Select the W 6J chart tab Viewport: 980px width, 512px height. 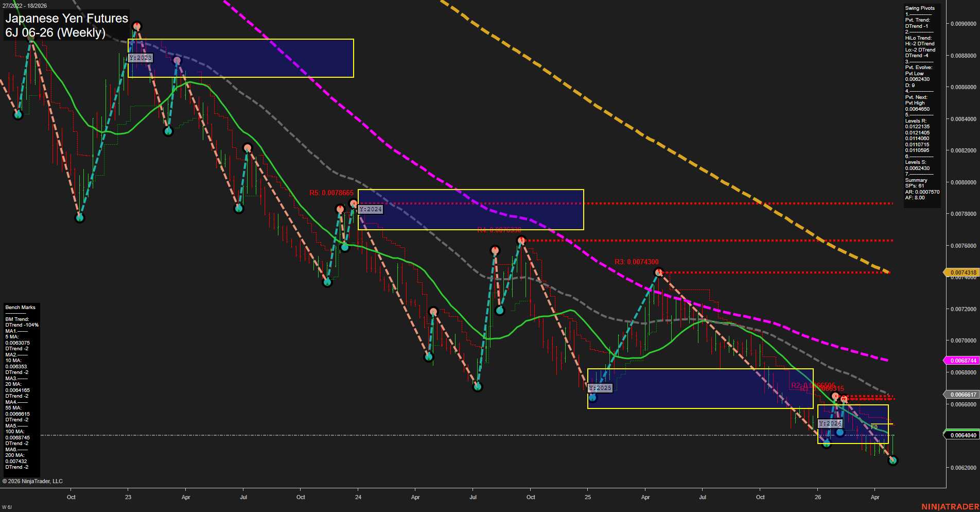coord(6,506)
